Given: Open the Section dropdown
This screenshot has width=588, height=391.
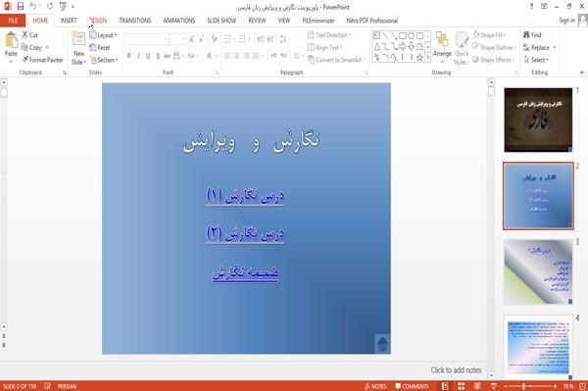Looking at the screenshot, I should (x=104, y=60).
